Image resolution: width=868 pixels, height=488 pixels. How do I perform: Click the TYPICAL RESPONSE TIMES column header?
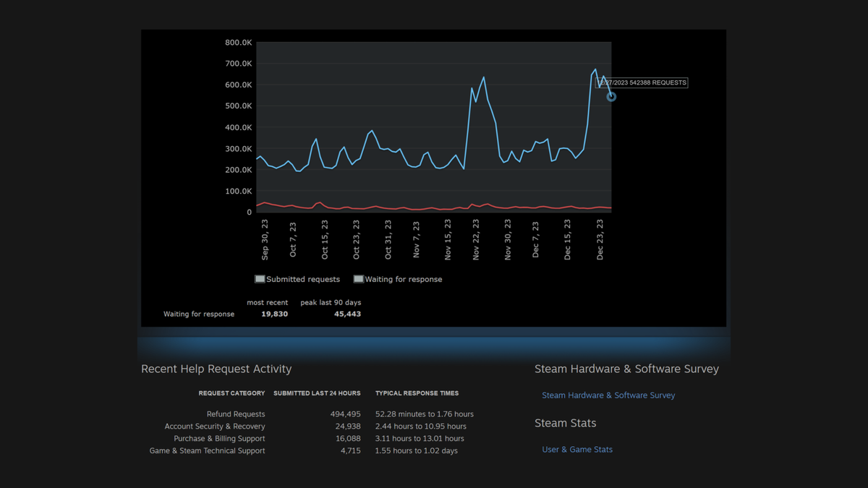coord(417,393)
